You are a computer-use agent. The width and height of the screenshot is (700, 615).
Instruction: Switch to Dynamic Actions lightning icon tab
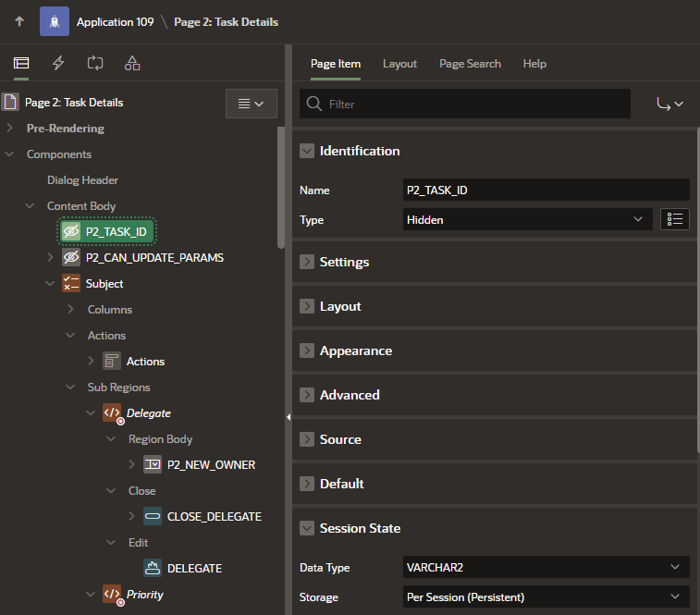coord(58,63)
